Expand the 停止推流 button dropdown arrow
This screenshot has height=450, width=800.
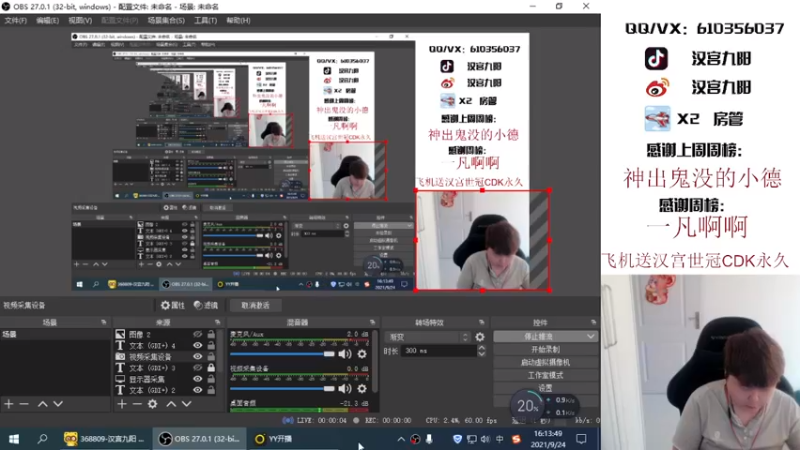click(590, 337)
